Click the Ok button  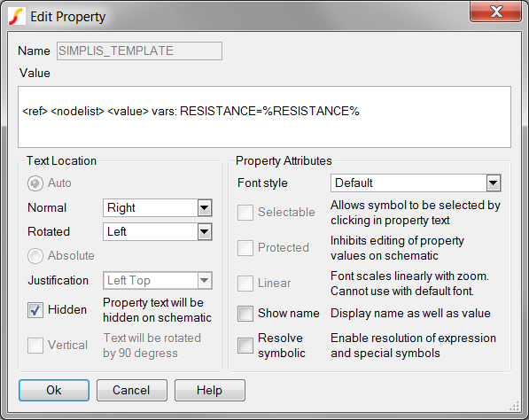coord(54,390)
